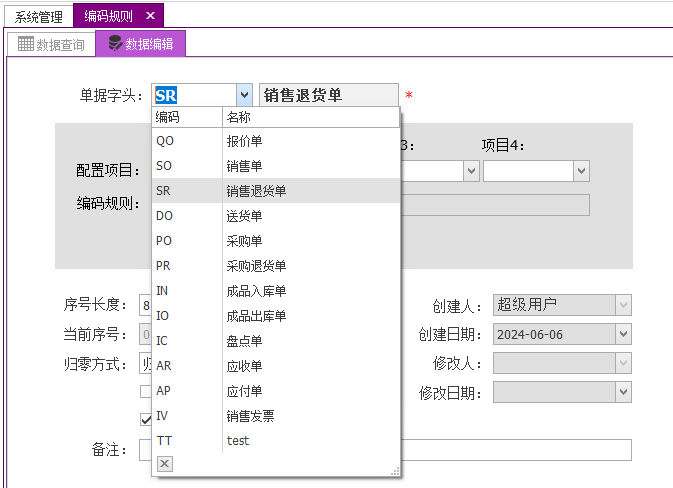Click the 备注 text field
The width and height of the screenshot is (673, 488).
pyautogui.click(x=516, y=450)
